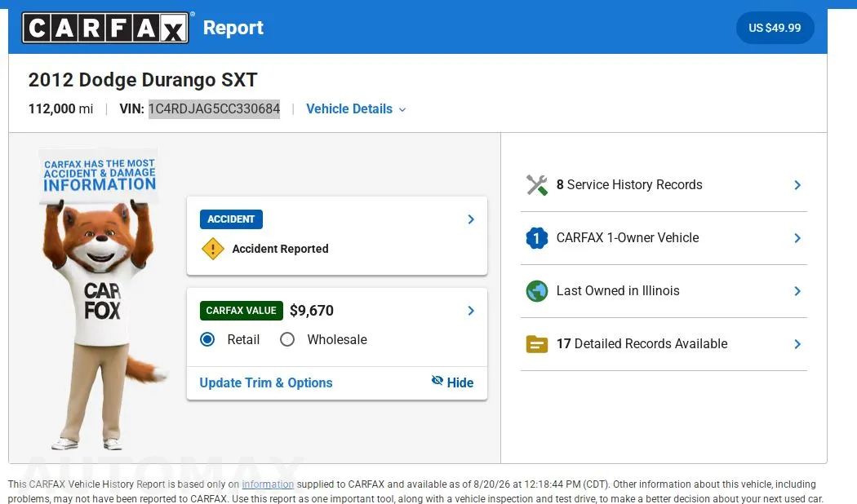The height and width of the screenshot is (504, 857).
Task: Open 17 Detailed Records Available row
Action: pos(664,344)
